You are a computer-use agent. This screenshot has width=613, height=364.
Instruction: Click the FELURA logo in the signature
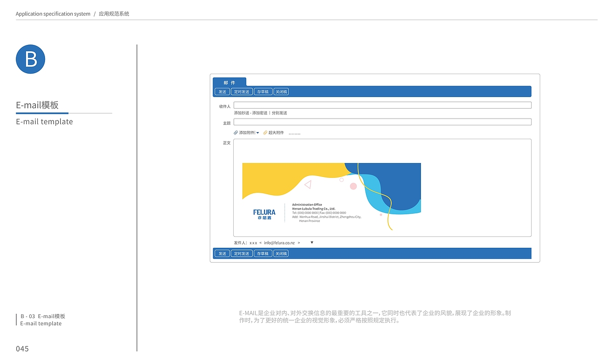(x=264, y=214)
